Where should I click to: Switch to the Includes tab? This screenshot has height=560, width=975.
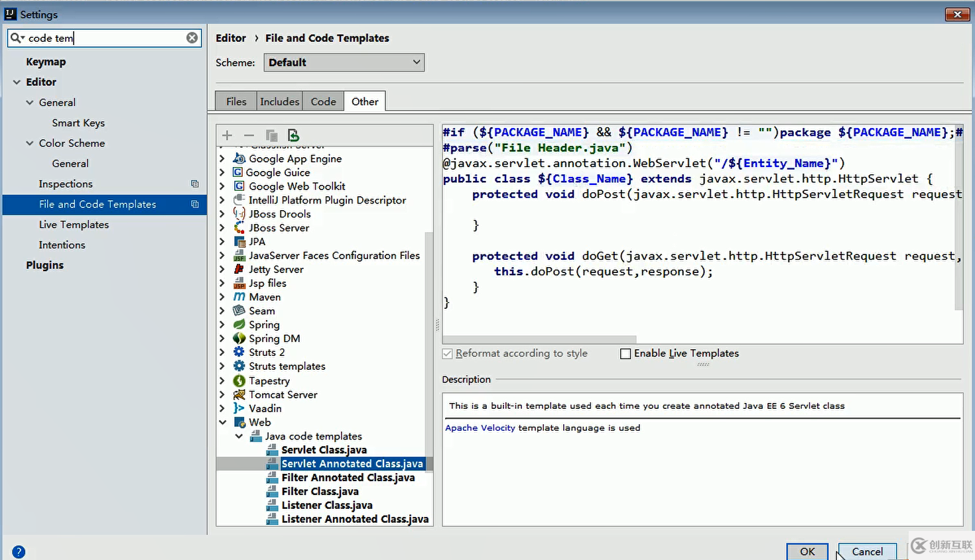pos(279,101)
